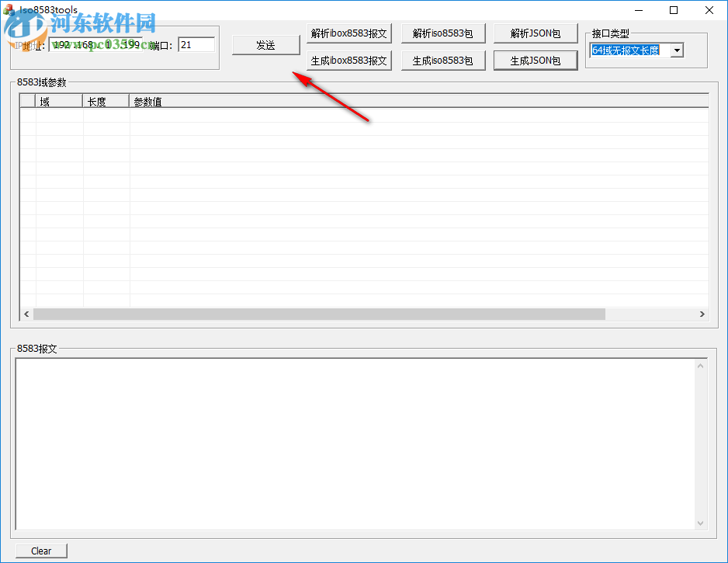Click the 解析JSON包 button
The height and width of the screenshot is (563, 728).
click(x=535, y=33)
